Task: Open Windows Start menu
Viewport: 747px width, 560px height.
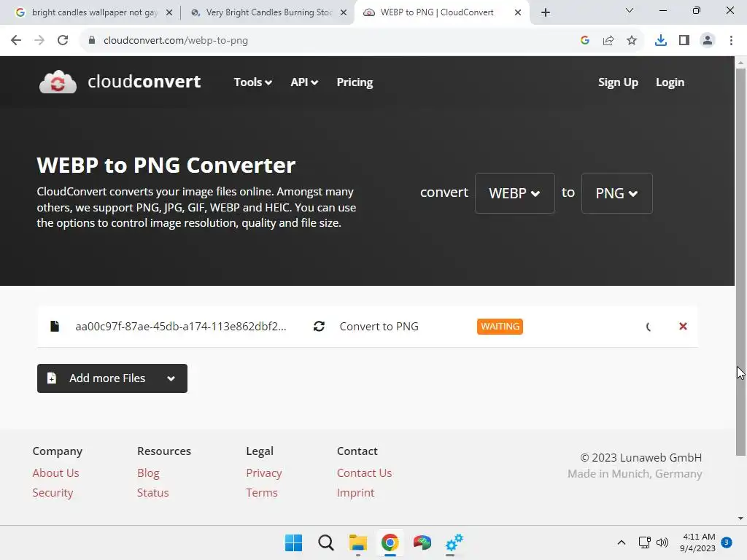Action: pos(293,542)
